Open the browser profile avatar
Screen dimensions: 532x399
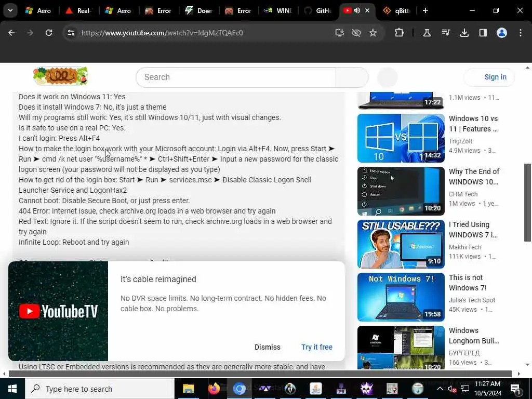pyautogui.click(x=502, y=33)
